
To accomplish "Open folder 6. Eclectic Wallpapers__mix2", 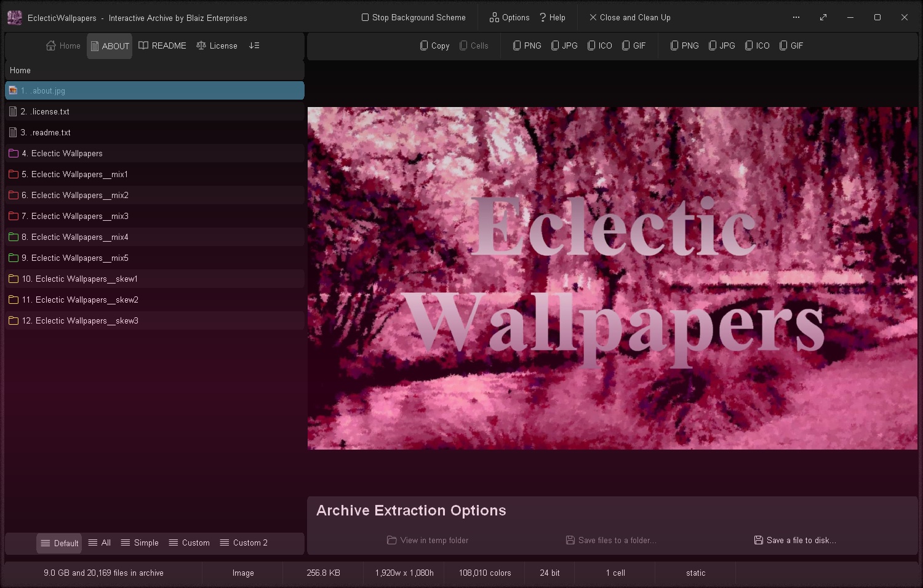I will point(154,195).
